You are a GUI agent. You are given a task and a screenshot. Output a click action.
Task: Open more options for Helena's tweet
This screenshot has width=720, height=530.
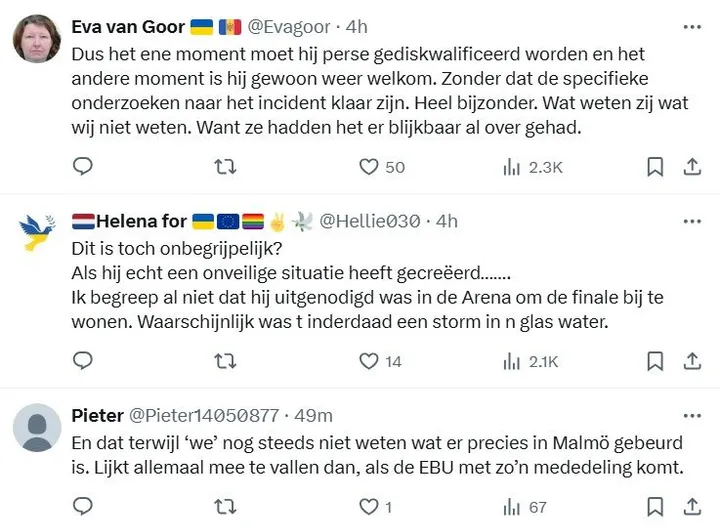click(691, 220)
